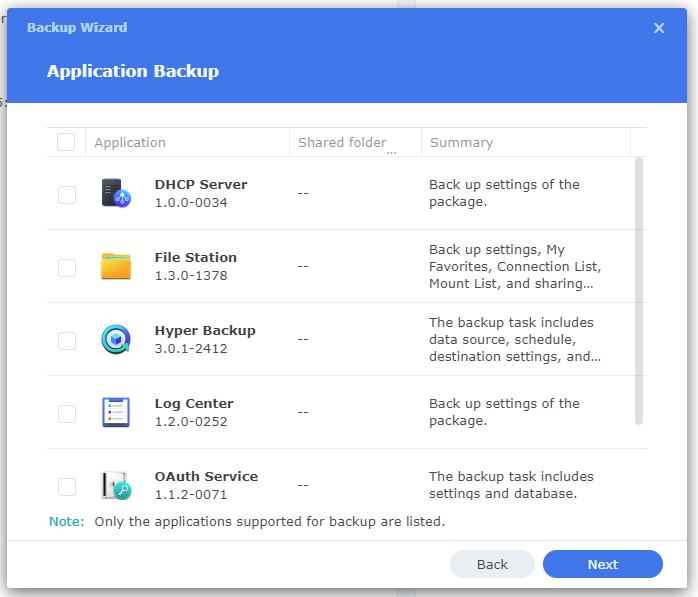Click the Hyper Backup application icon
Viewport: 698px width, 597px height.
[116, 339]
